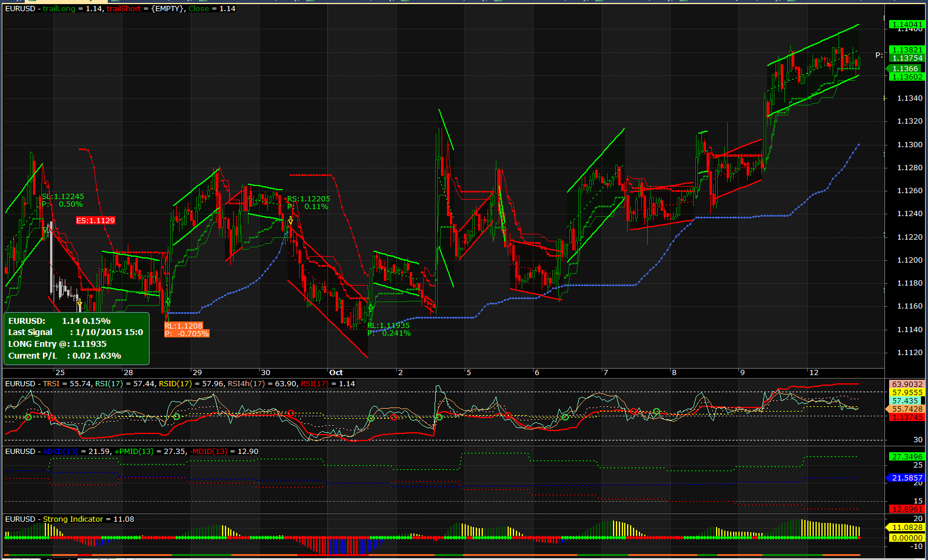Click the blue 21.5857 value label
This screenshot has width=928, height=560.
(x=906, y=478)
